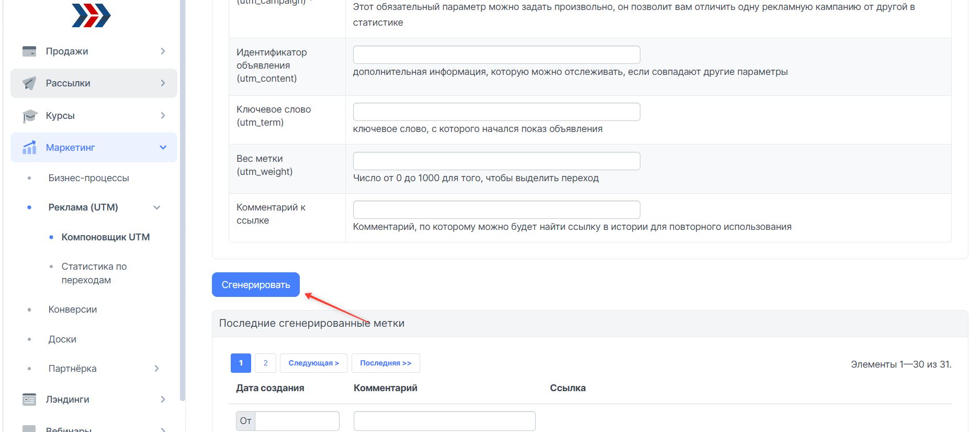Viewport: 980px width, 432px height.
Task: Open Статистика по переходам
Action: point(94,273)
